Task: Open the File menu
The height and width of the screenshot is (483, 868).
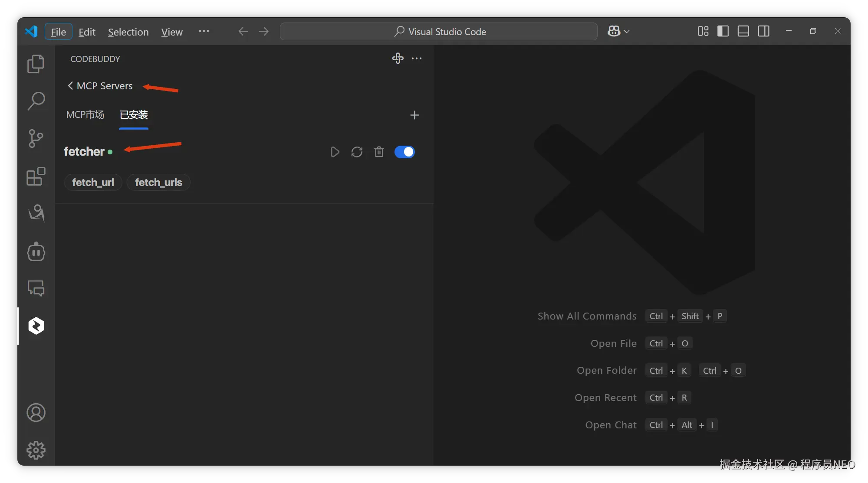Action: 58,32
